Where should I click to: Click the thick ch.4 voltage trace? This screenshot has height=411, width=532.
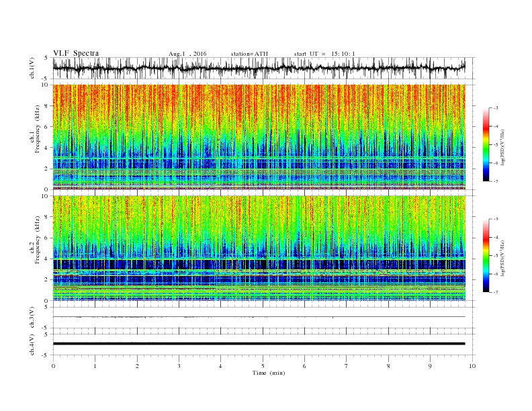click(259, 344)
